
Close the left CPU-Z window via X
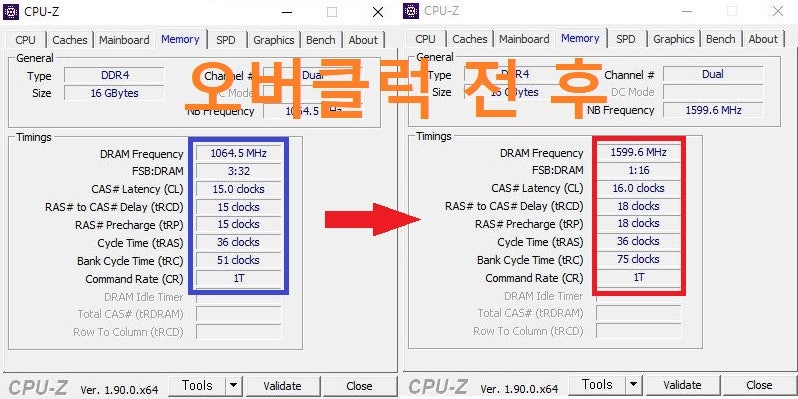pyautogui.click(x=378, y=12)
